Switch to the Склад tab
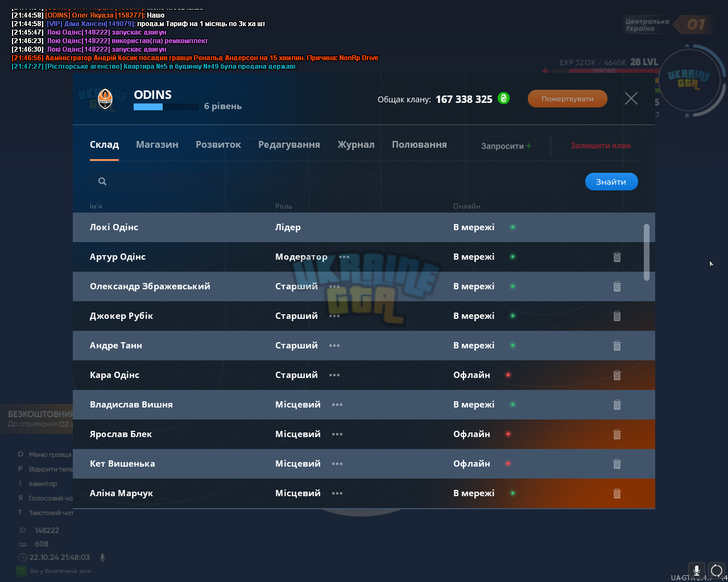 coord(104,144)
